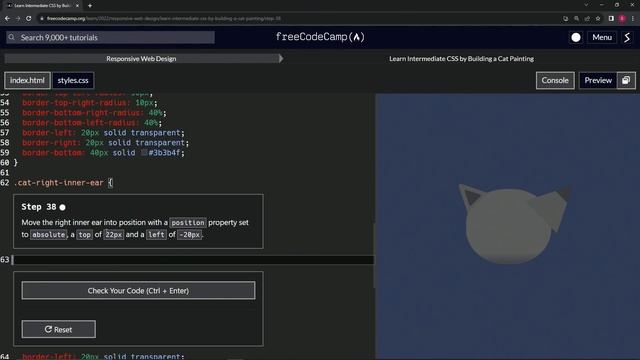Click the border-left declaration on line 57
Viewport: 640px width, 360px height.
(x=103, y=133)
